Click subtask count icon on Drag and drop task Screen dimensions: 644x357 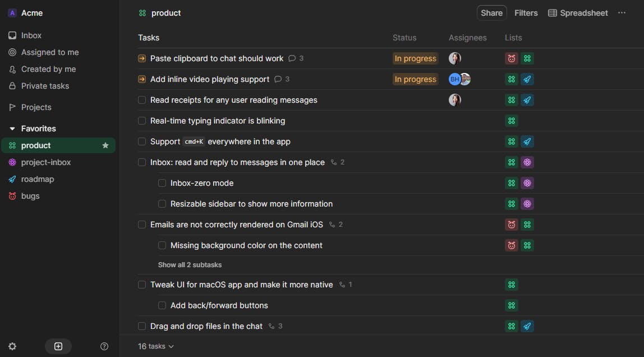272,326
